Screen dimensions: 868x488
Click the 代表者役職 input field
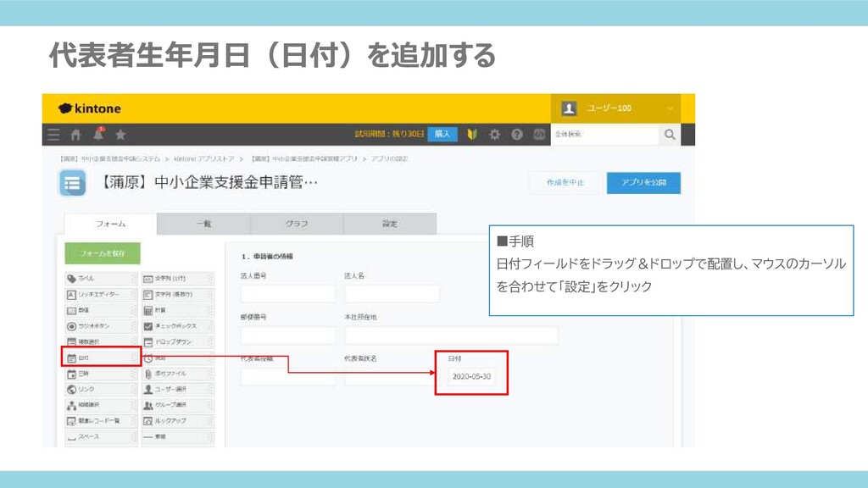pyautogui.click(x=288, y=376)
